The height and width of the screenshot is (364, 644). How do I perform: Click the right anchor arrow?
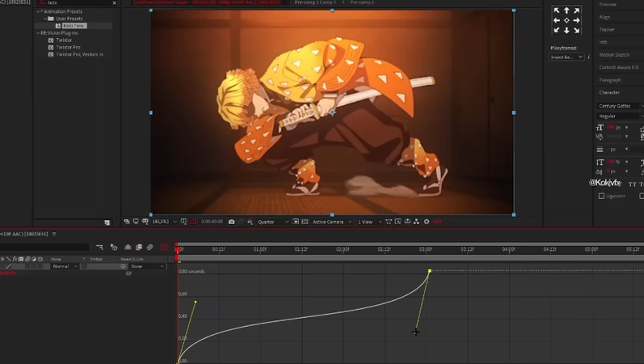pyautogui.click(x=577, y=20)
